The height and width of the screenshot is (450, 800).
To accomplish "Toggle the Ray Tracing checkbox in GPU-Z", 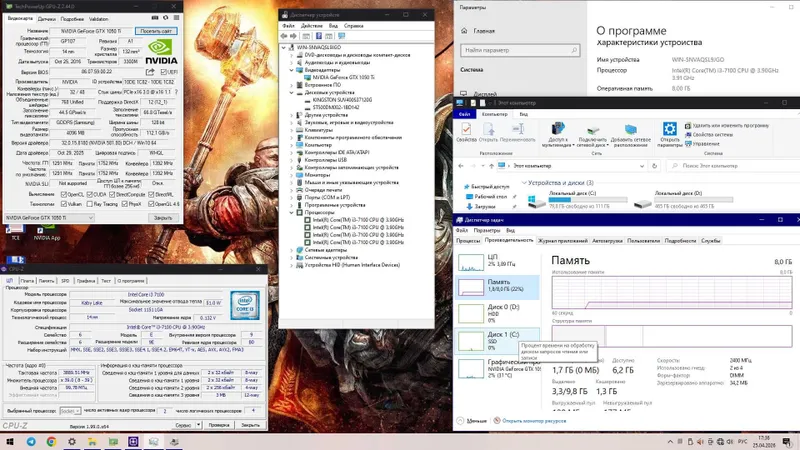I will point(90,204).
